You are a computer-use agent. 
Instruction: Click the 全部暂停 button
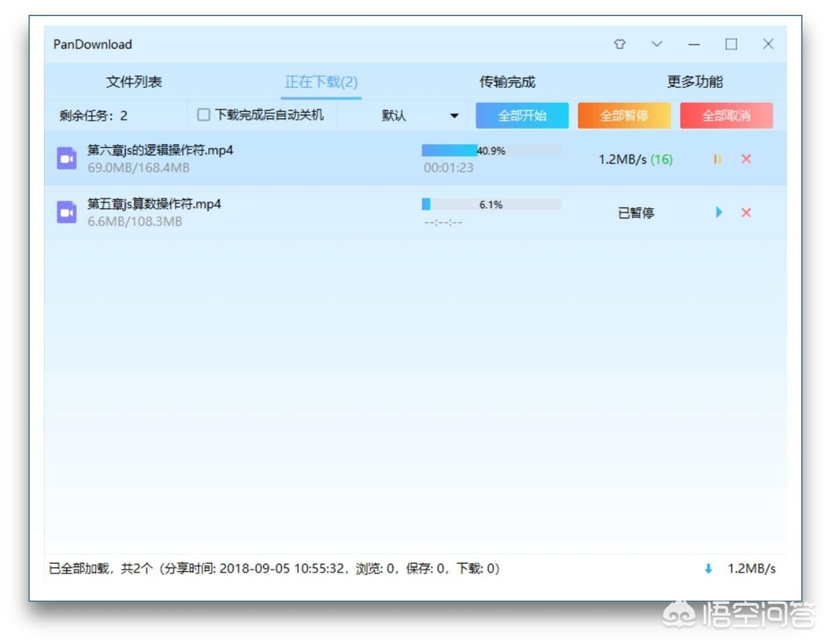[x=624, y=115]
